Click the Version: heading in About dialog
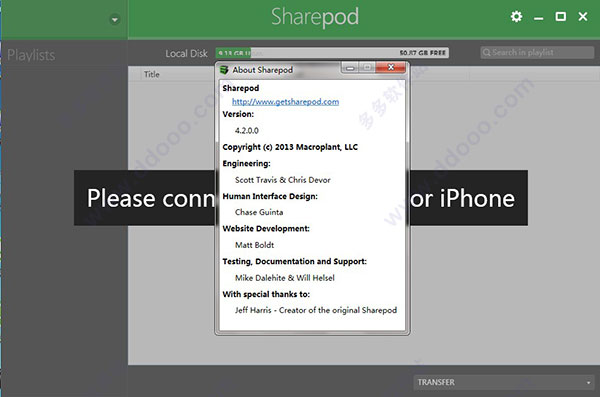This screenshot has height=397, width=600. tap(238, 114)
